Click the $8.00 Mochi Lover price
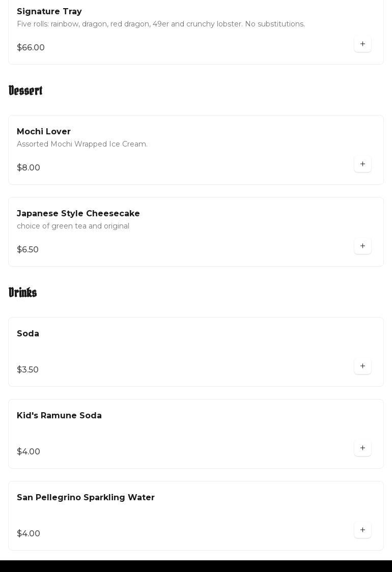This screenshot has width=392, height=572. point(29,168)
